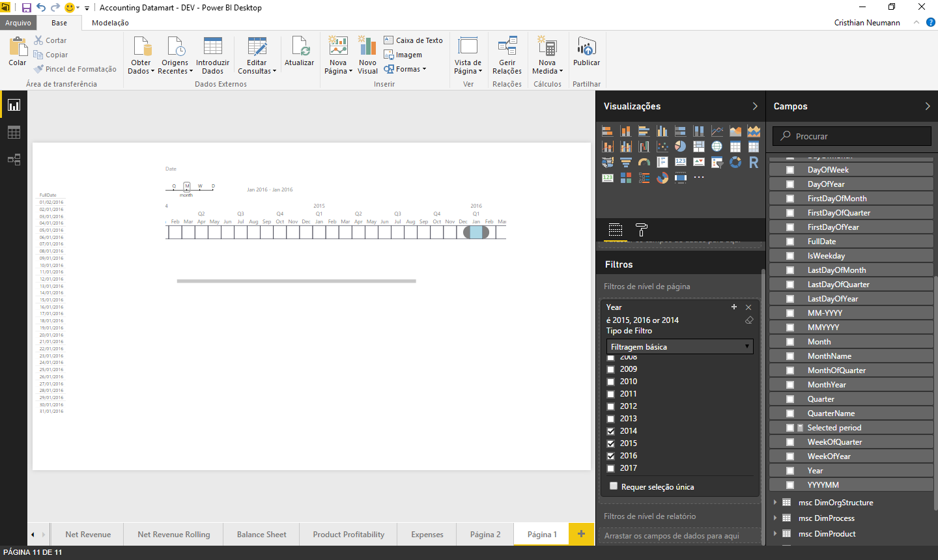Import a custom visual via ellipsis
The image size is (938, 560).
698,178
